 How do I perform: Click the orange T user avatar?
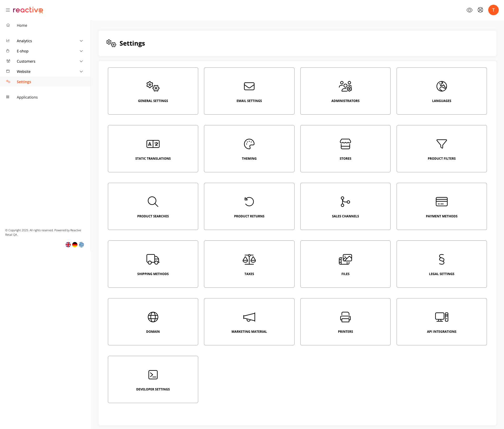(x=493, y=10)
